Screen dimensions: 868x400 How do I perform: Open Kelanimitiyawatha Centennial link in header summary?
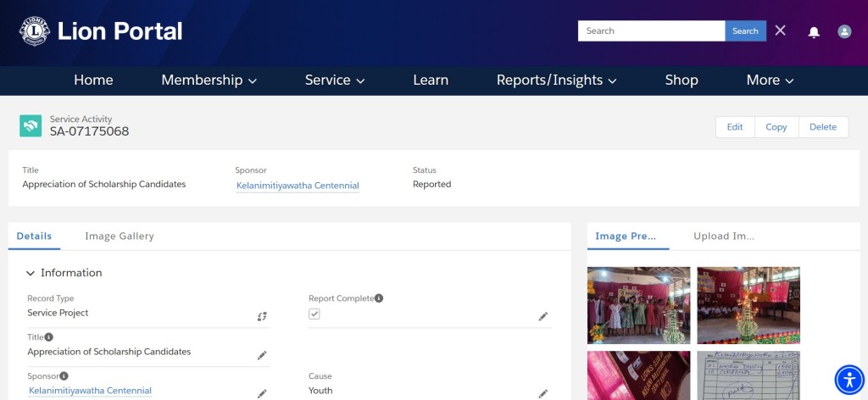coord(298,186)
